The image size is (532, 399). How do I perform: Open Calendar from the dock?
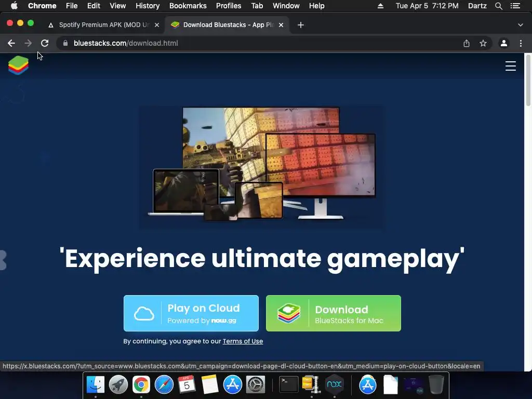pos(187,384)
